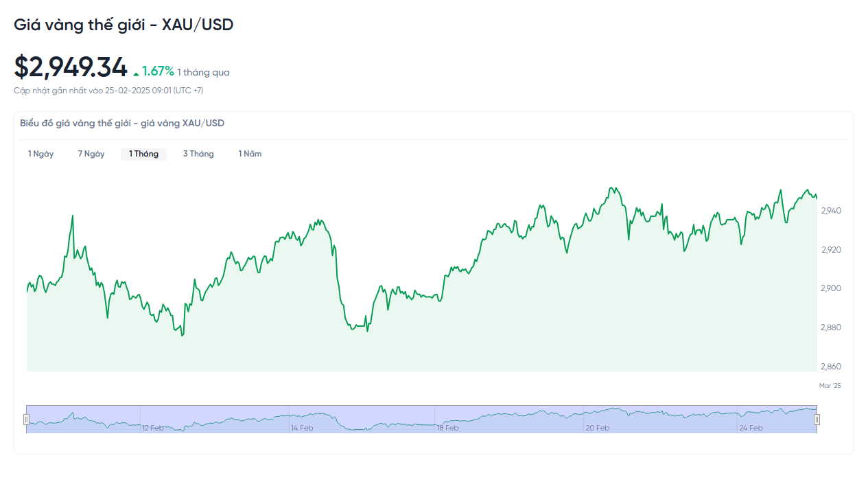The height and width of the screenshot is (482, 868).
Task: Click the 2,860 y-axis price label
Action: click(x=830, y=367)
